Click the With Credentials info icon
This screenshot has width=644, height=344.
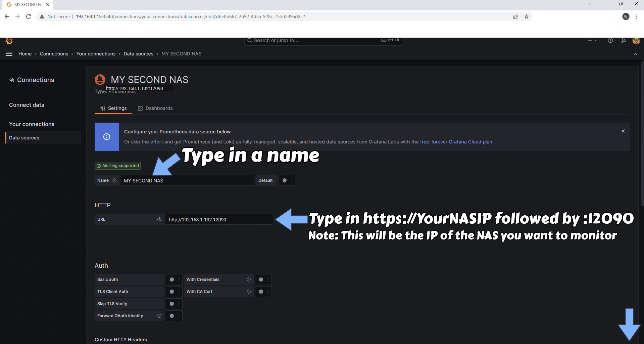249,279
